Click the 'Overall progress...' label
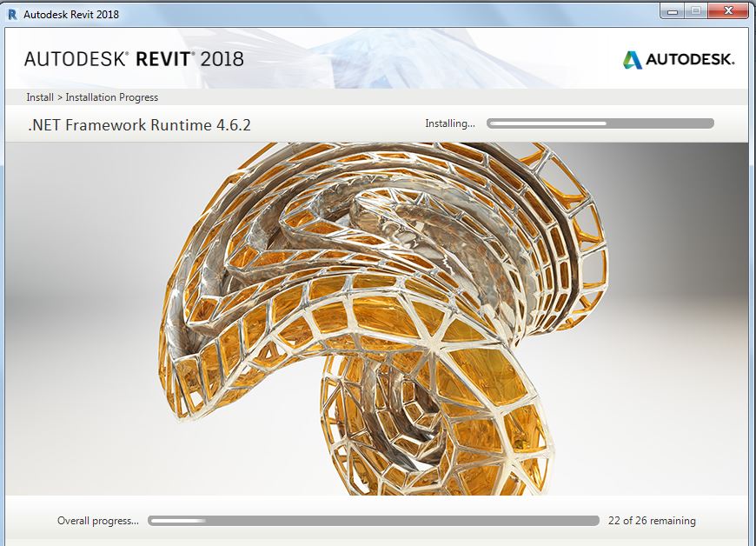The height and width of the screenshot is (546, 756). (98, 521)
